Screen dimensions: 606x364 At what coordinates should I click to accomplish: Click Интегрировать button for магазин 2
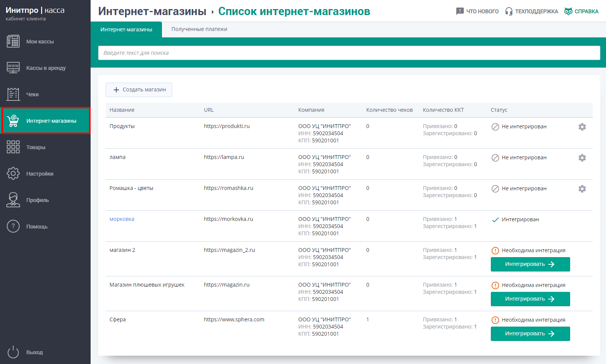click(530, 264)
